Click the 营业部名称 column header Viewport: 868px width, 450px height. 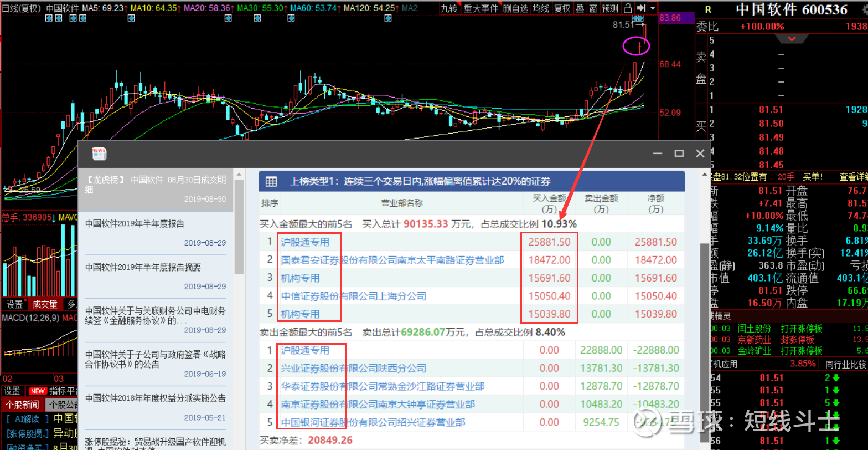[x=401, y=203]
